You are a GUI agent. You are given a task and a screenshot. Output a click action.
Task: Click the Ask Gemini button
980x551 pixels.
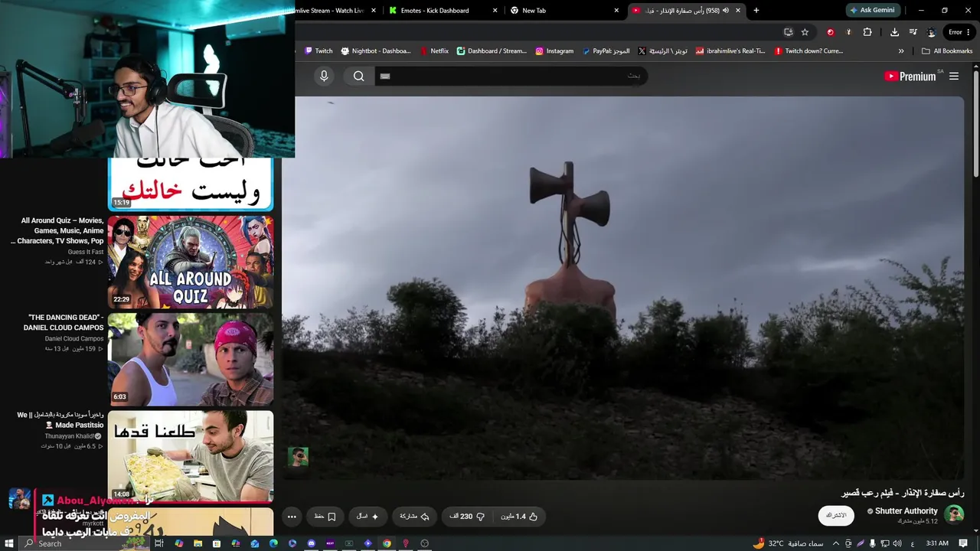tap(872, 11)
